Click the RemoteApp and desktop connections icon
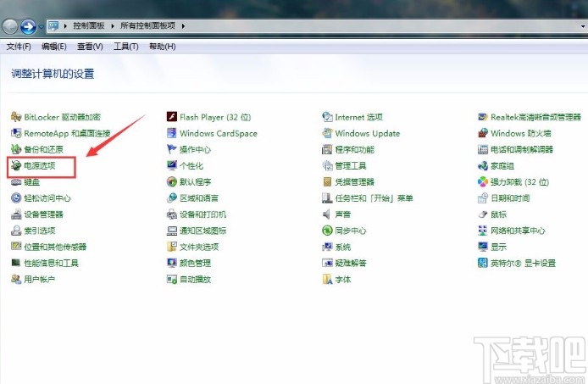 click(x=16, y=133)
